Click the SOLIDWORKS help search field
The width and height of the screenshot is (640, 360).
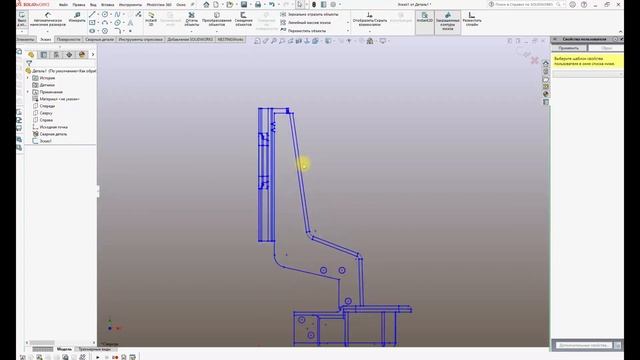click(524, 4)
